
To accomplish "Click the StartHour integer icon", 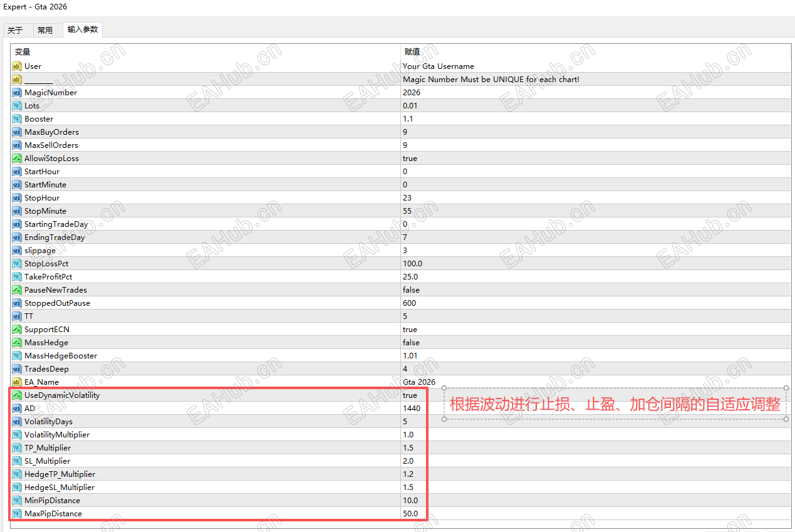I will point(17,172).
